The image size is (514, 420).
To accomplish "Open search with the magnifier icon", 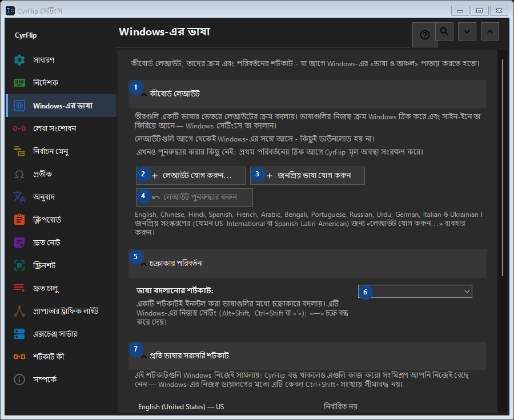I will (444, 31).
